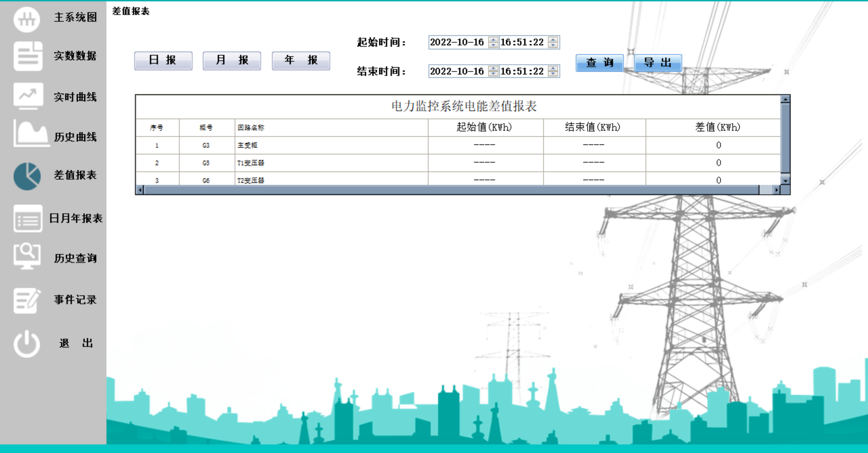
Task: Click the vertical scrollbar up arrow
Action: pyautogui.click(x=786, y=99)
